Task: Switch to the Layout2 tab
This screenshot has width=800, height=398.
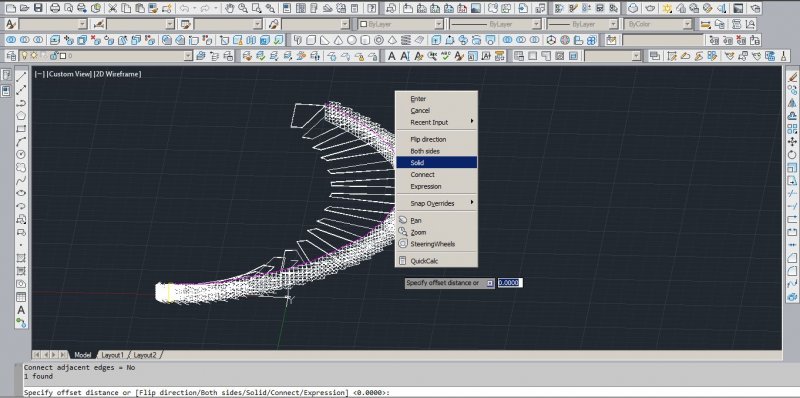Action: point(145,355)
